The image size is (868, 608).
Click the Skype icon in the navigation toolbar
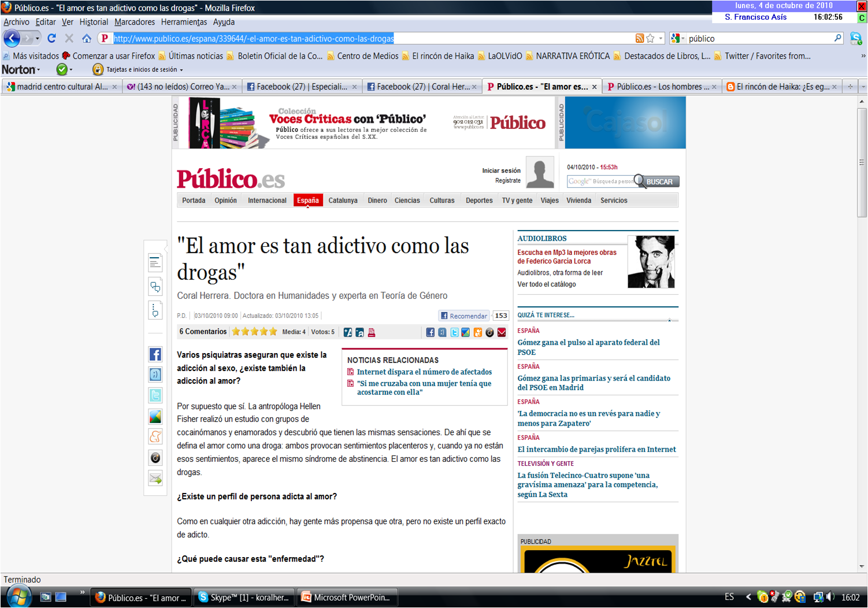(x=856, y=38)
